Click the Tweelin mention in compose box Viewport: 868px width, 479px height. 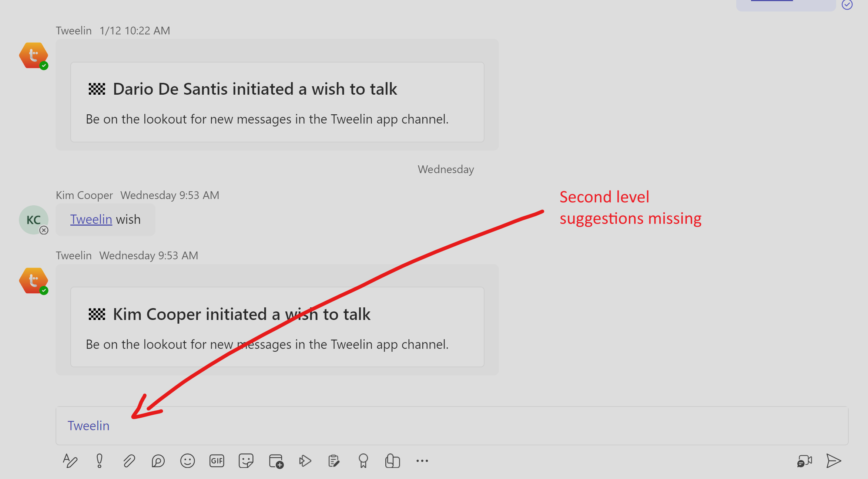point(88,426)
